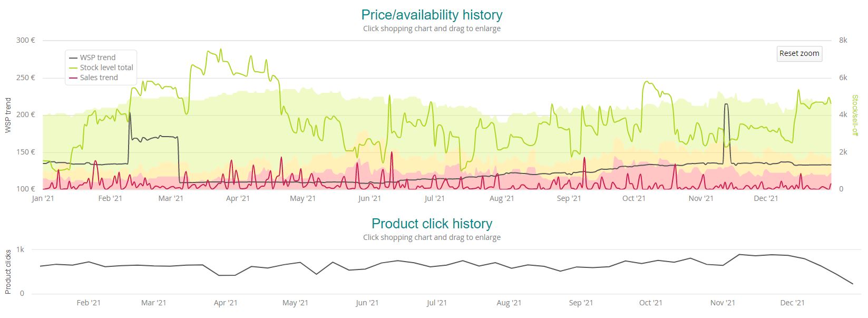Click Apr '21 label on price chart axis
The width and height of the screenshot is (868, 318).
pyautogui.click(x=238, y=199)
